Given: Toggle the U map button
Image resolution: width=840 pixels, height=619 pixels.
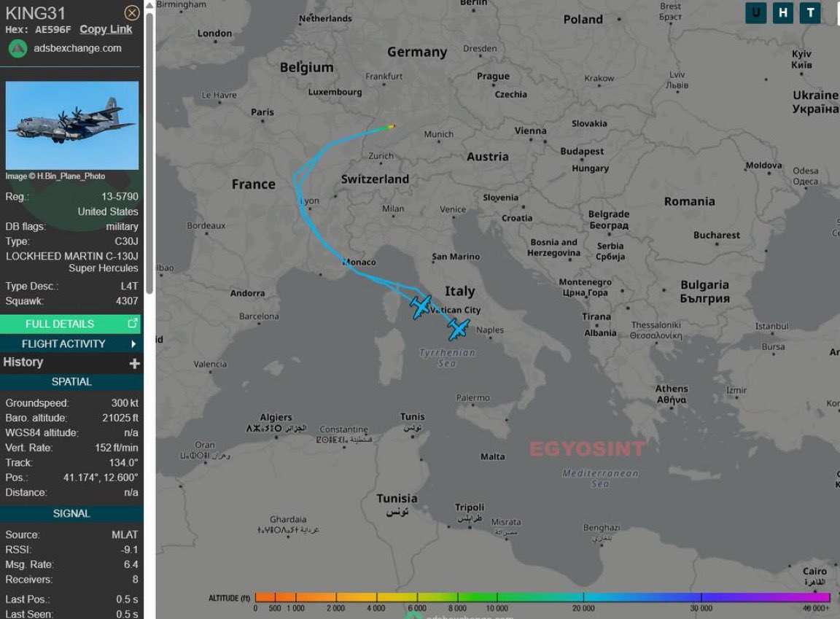Looking at the screenshot, I should (x=755, y=13).
